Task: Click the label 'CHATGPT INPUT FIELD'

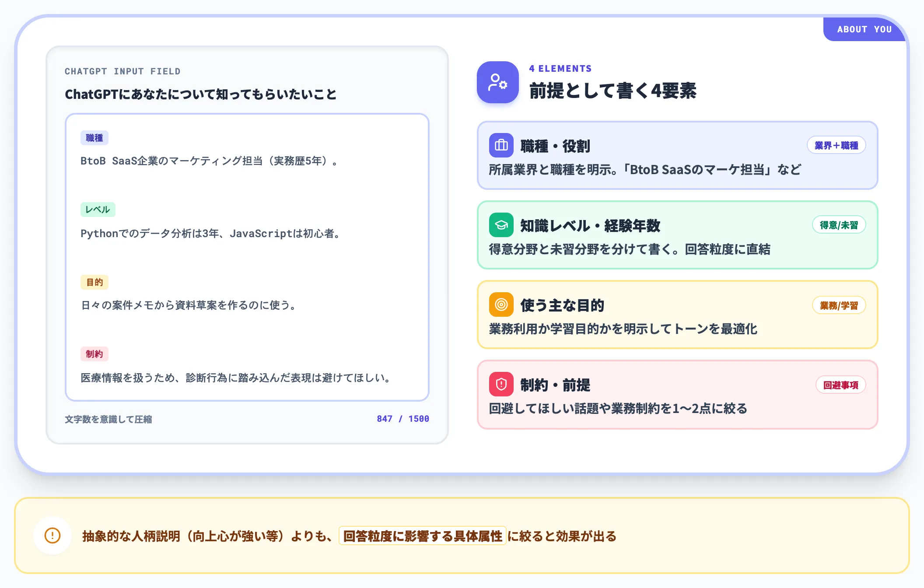Action: (122, 71)
